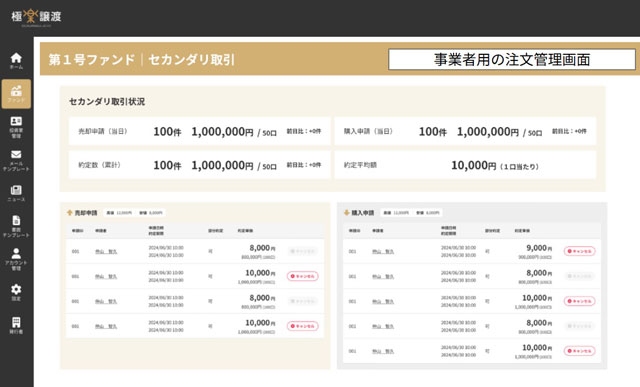Click the company logo in header

coord(36,17)
